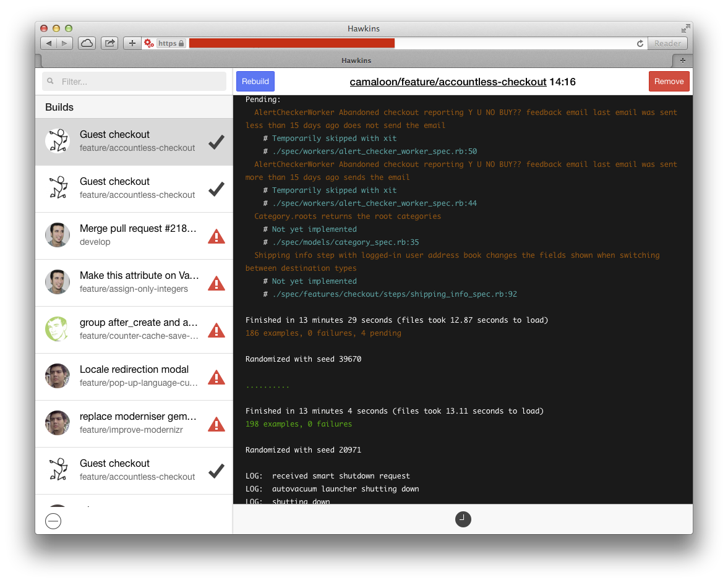
Task: Click warning triangle on replace moderniser gem
Action: coord(216,424)
